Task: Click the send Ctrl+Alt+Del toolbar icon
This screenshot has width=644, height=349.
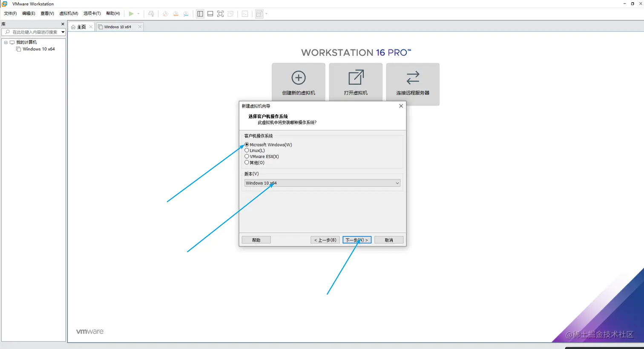Action: [x=151, y=14]
